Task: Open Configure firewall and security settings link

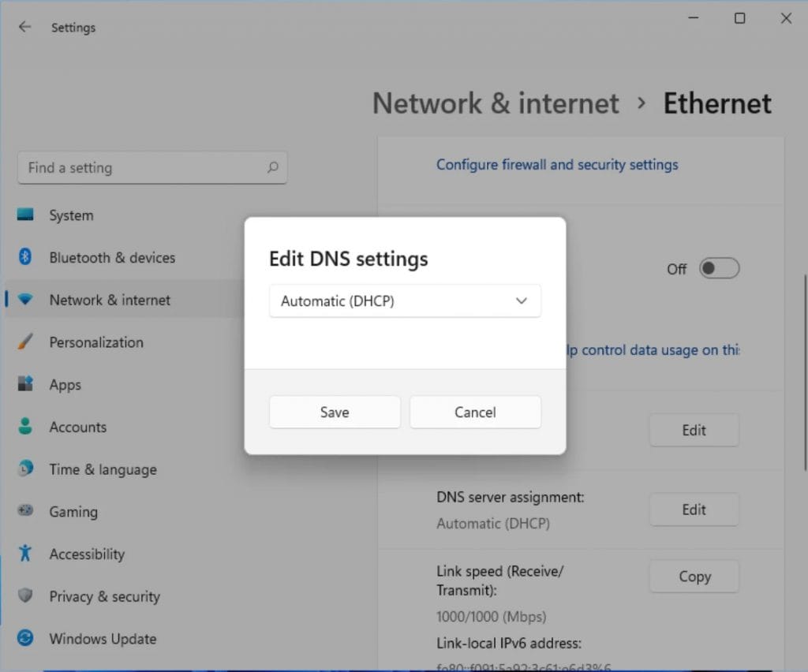Action: 557,165
